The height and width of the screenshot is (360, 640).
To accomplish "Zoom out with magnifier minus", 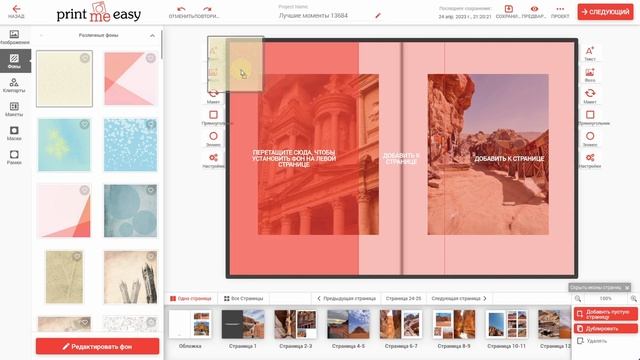I will click(578, 299).
